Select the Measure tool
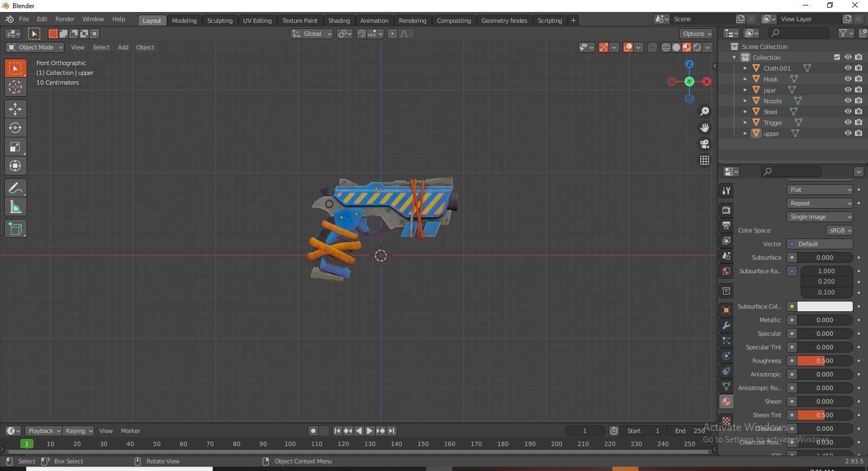Image resolution: width=868 pixels, height=471 pixels. (15, 207)
